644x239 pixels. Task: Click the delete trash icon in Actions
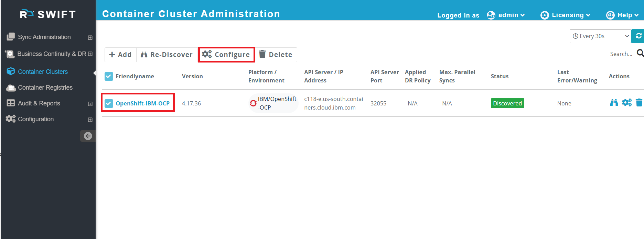pos(639,102)
